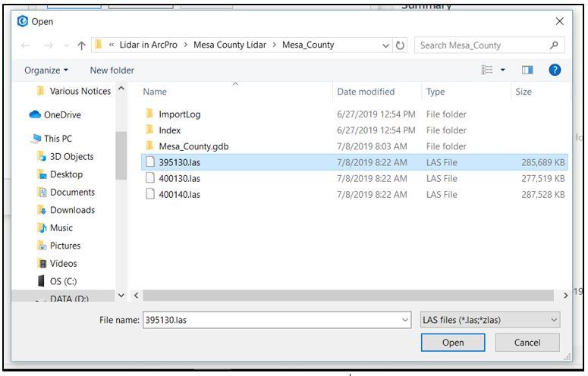Image resolution: width=588 pixels, height=376 pixels.
Task: Select the 400130.las file
Action: (179, 179)
